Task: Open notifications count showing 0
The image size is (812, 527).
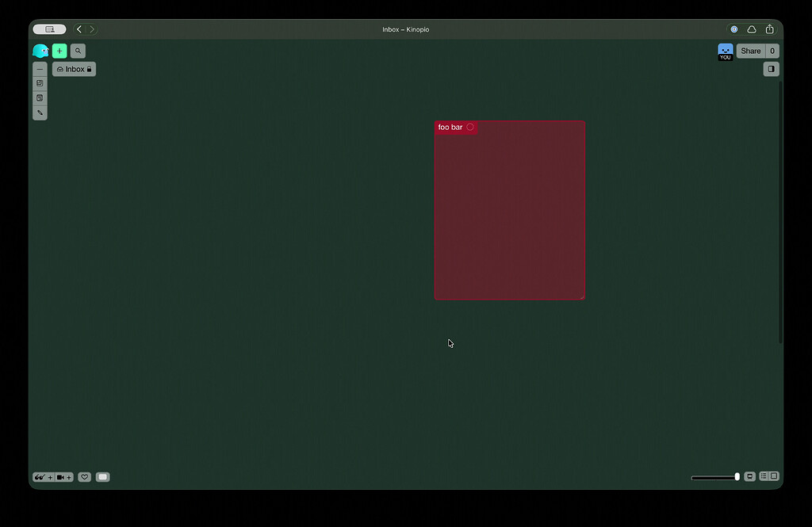Action: point(772,51)
